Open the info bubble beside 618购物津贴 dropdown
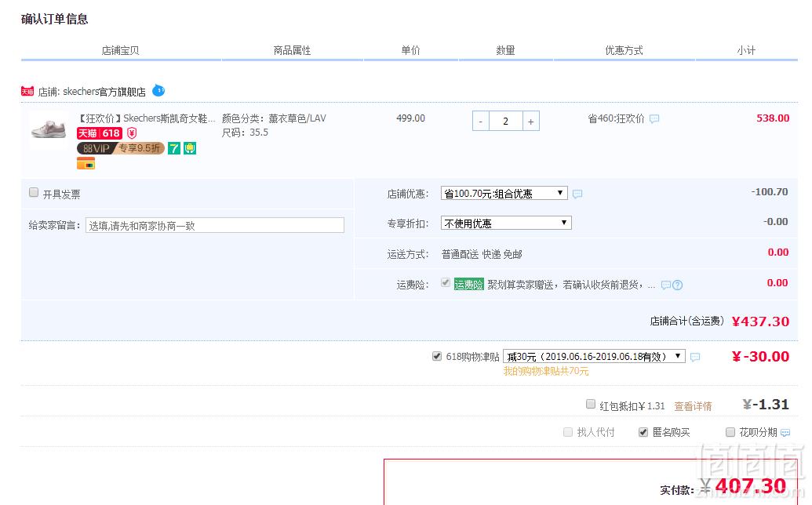 pos(695,357)
